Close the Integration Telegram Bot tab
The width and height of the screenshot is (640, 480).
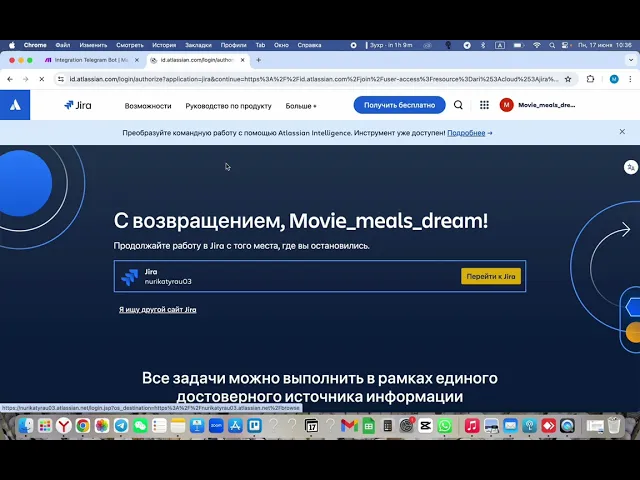coord(137,60)
